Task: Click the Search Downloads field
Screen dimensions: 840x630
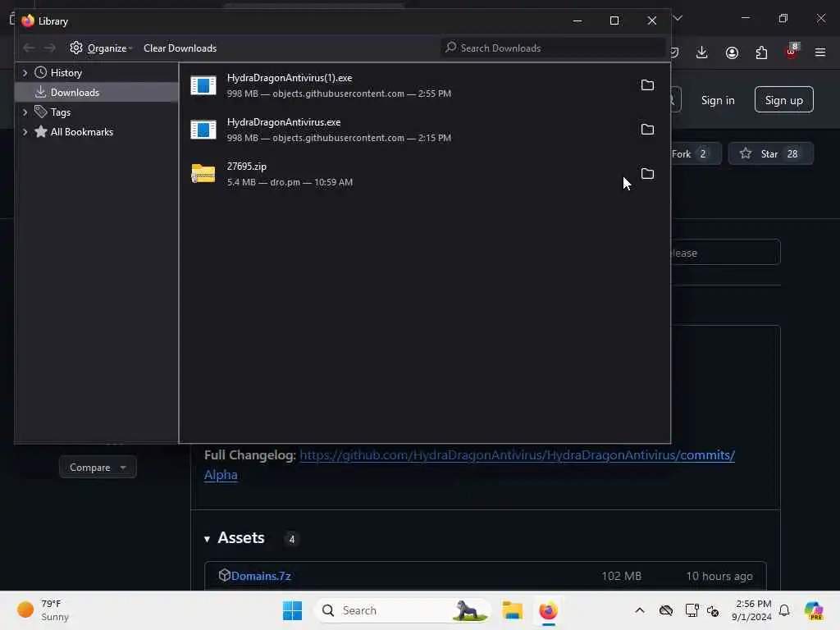Action: pos(554,48)
